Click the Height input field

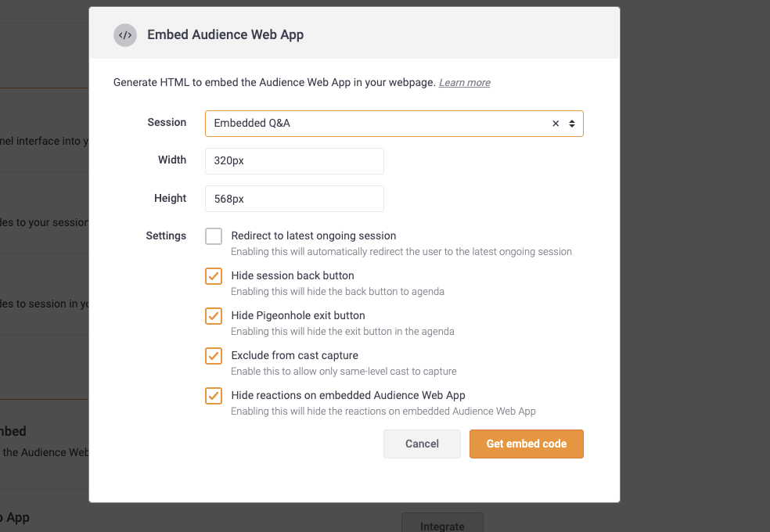coord(294,199)
